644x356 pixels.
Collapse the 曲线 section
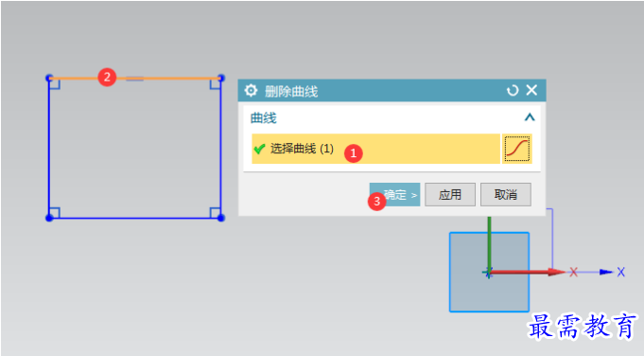[x=530, y=118]
